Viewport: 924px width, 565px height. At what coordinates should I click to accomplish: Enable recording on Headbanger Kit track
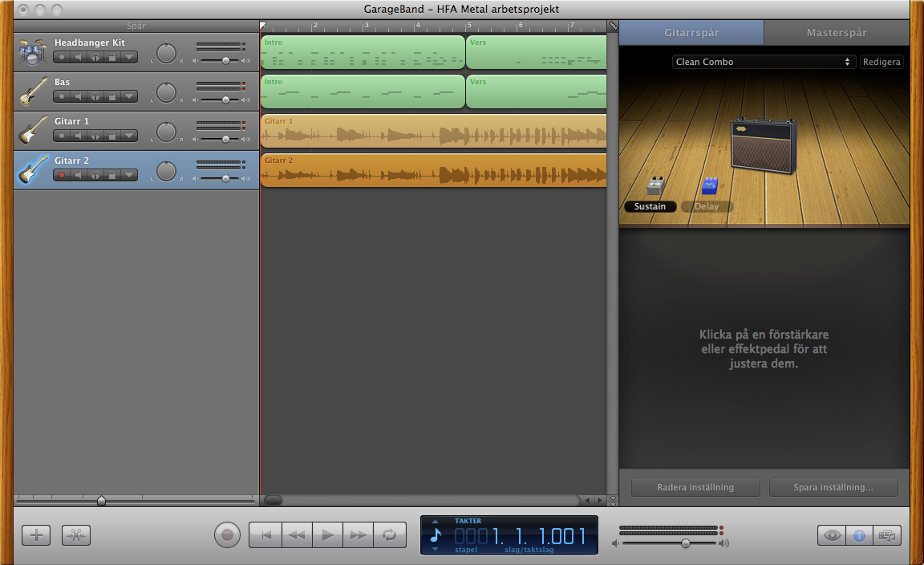coord(62,57)
